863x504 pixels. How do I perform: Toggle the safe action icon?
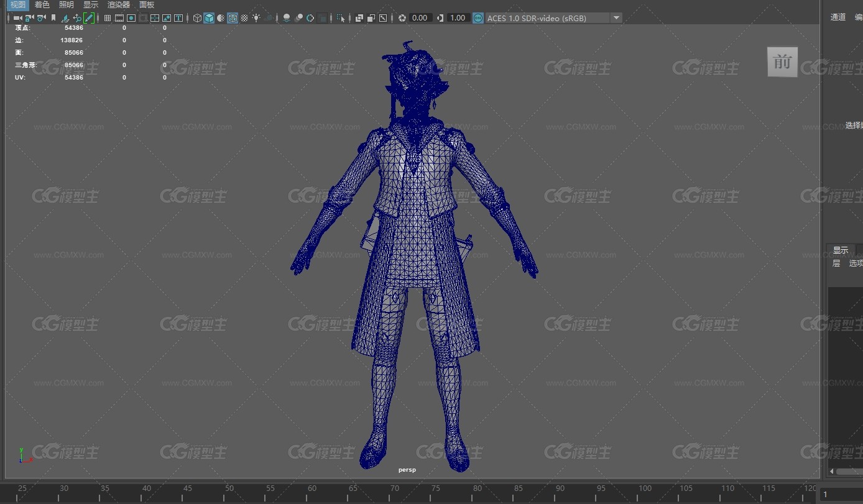point(167,18)
